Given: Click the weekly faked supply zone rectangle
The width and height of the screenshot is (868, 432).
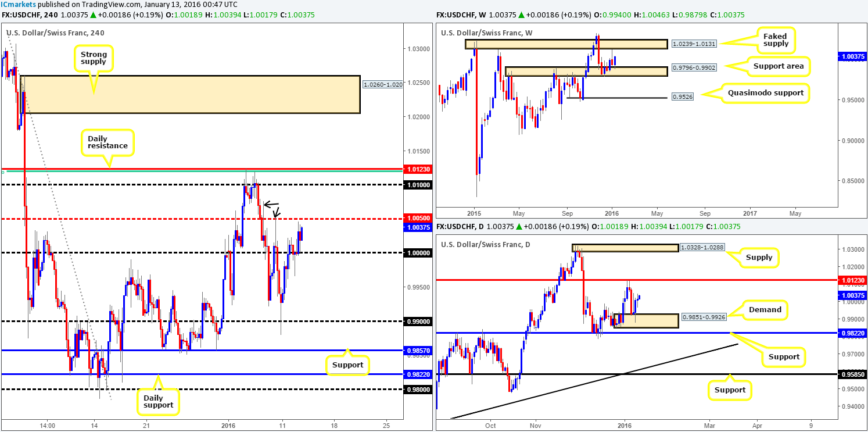Looking at the screenshot, I should click(566, 44).
